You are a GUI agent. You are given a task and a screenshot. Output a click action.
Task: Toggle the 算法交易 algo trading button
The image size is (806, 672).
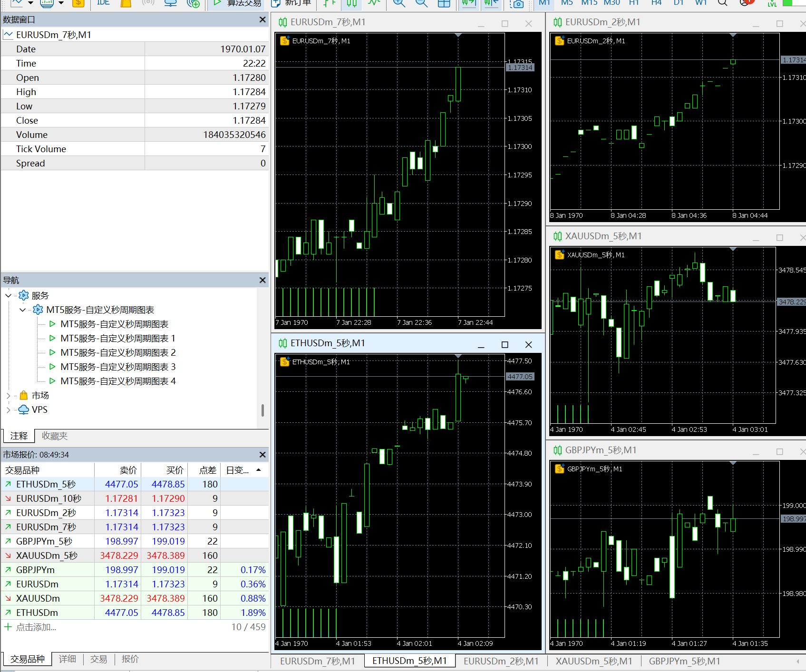tap(237, 3)
